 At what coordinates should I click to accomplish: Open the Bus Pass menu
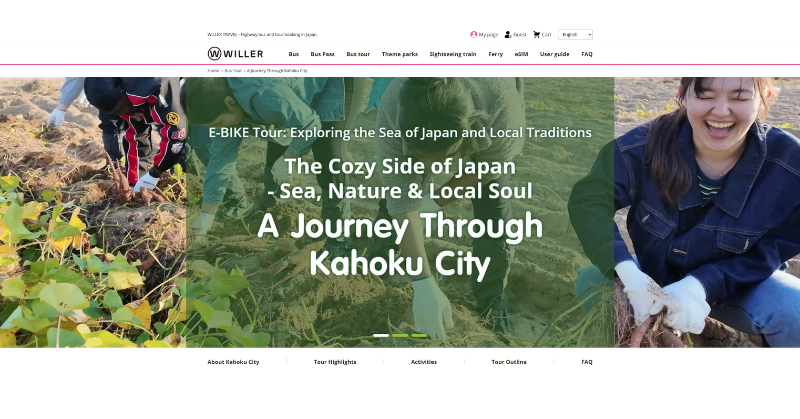322,54
